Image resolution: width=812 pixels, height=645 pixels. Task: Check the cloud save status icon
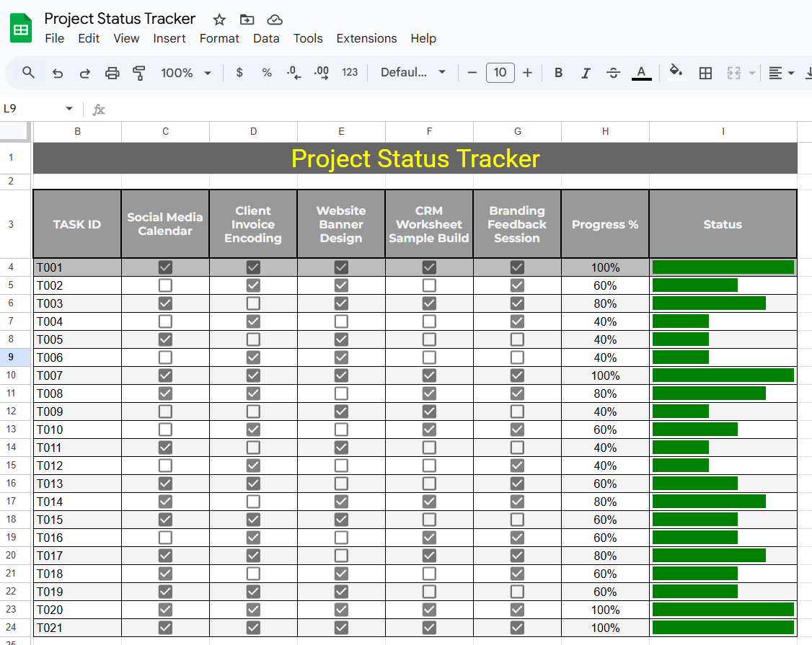pyautogui.click(x=275, y=19)
